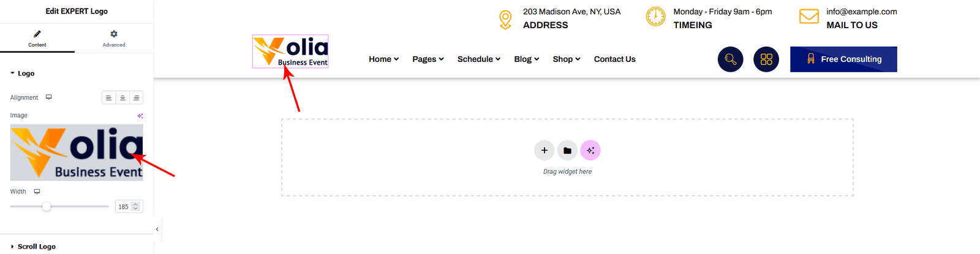Click the search icon button in header
Screen dimensions: 980x254
pyautogui.click(x=730, y=59)
